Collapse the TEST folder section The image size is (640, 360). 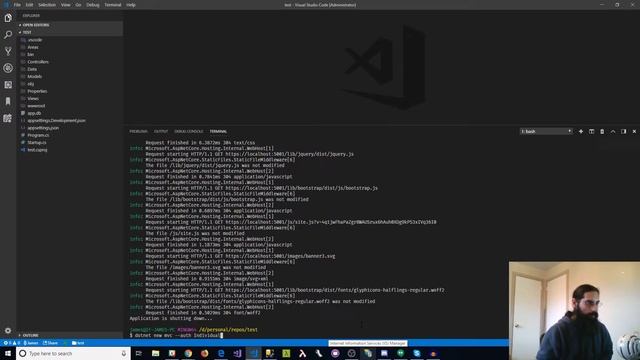(69, 32)
